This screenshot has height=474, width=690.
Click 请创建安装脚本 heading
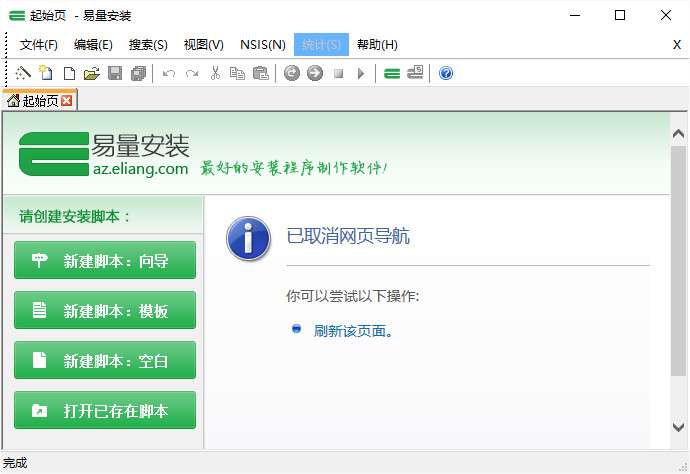coord(74,217)
